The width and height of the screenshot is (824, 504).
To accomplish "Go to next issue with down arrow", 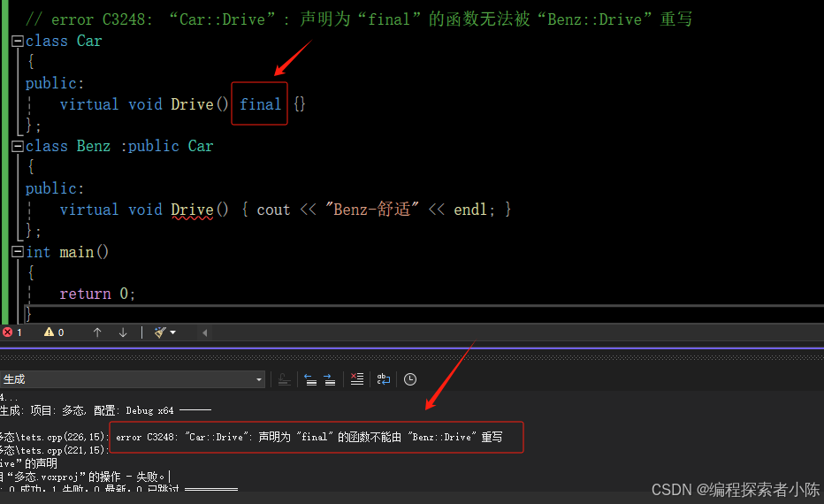I will tap(123, 332).
